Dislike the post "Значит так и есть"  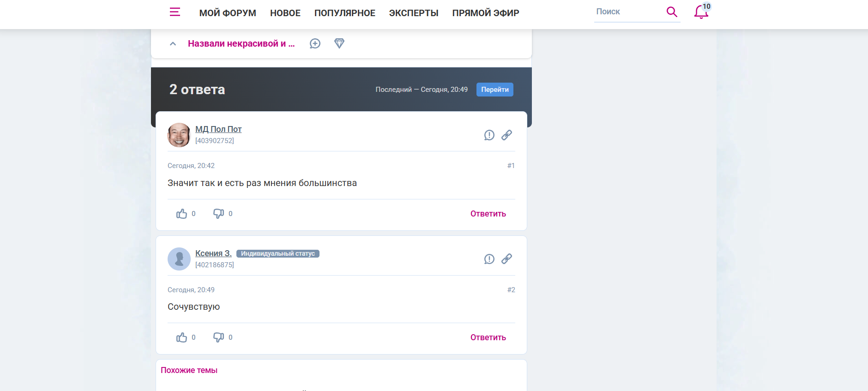218,213
